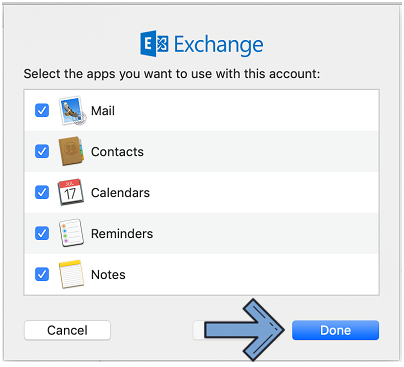Click the Exchange logo icon
The height and width of the screenshot is (367, 404).
tap(154, 44)
